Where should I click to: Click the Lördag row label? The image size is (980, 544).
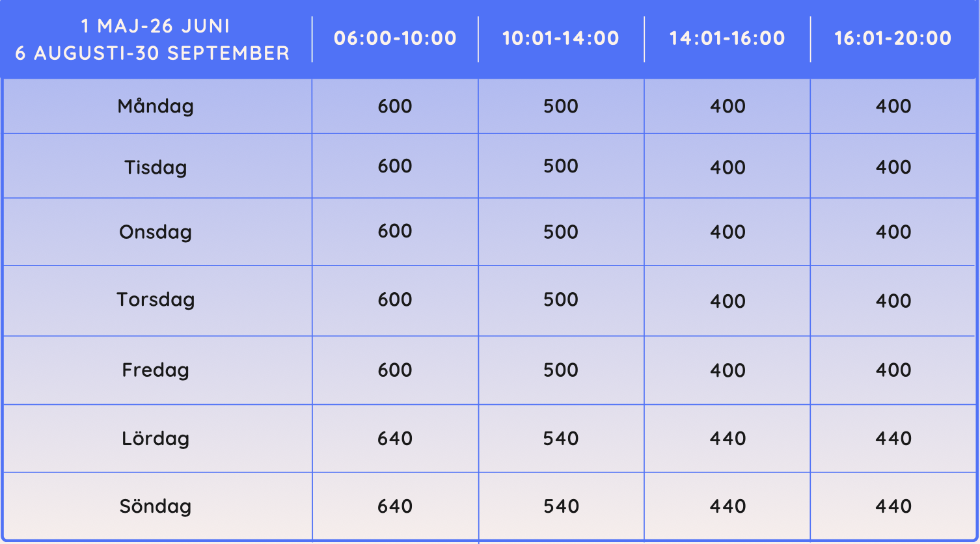[x=156, y=439]
